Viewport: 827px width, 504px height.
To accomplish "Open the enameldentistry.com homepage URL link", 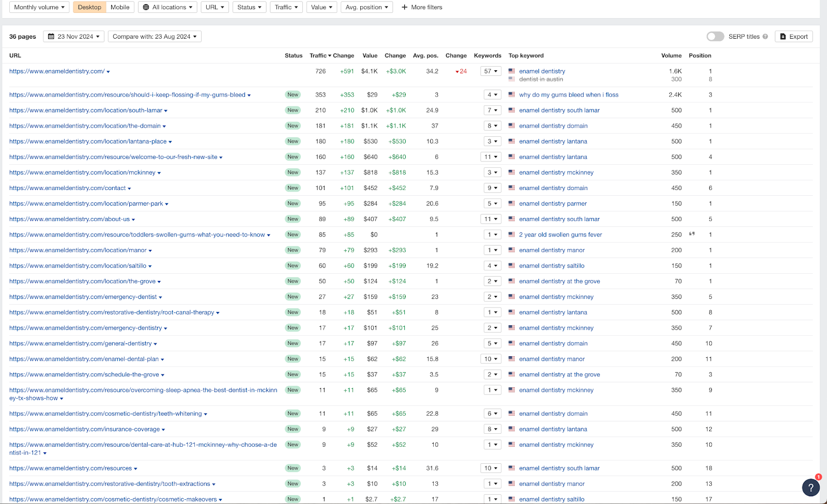I will coord(57,71).
